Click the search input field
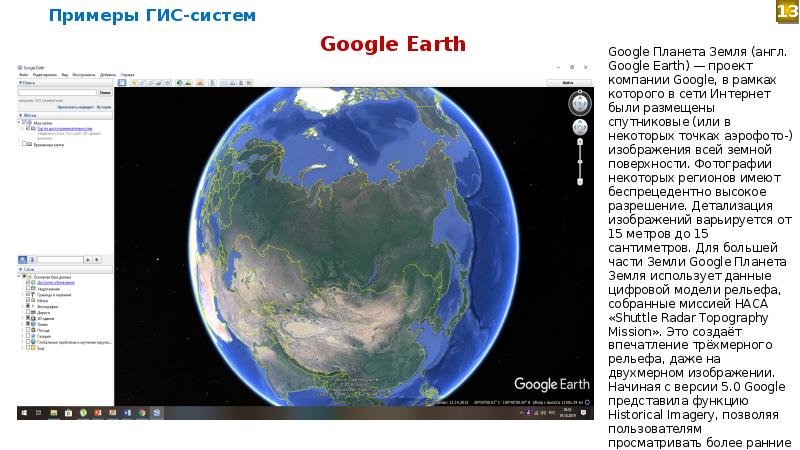 [x=55, y=92]
